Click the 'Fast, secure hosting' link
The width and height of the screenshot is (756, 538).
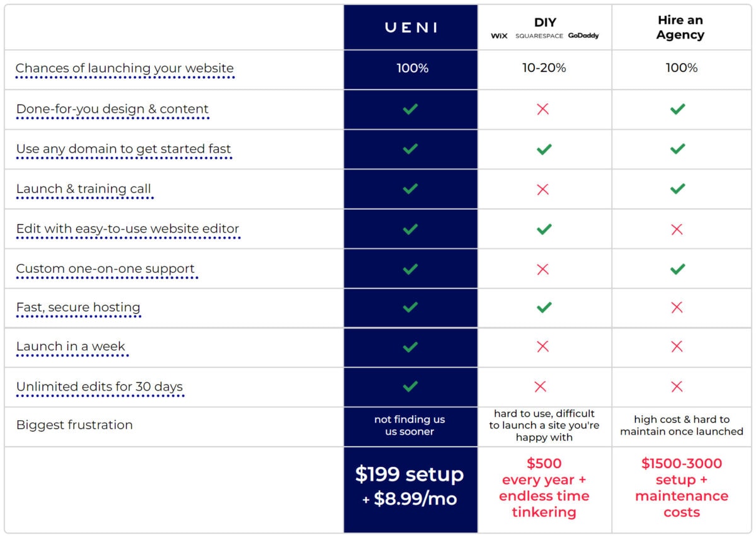tap(78, 307)
